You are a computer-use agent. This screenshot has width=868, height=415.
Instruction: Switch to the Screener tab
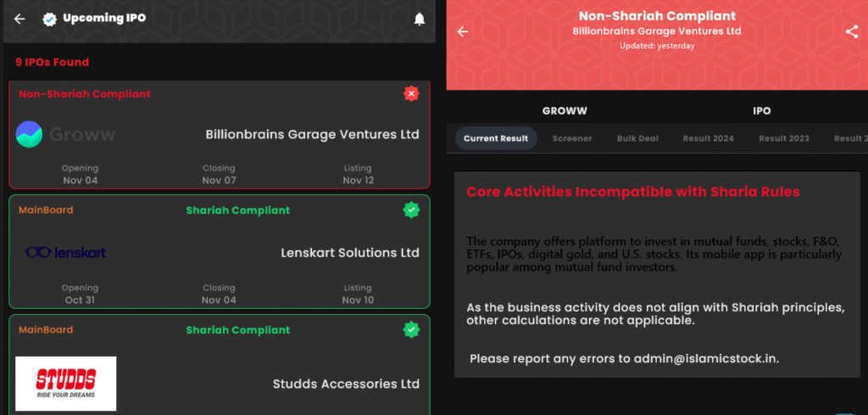pos(572,138)
